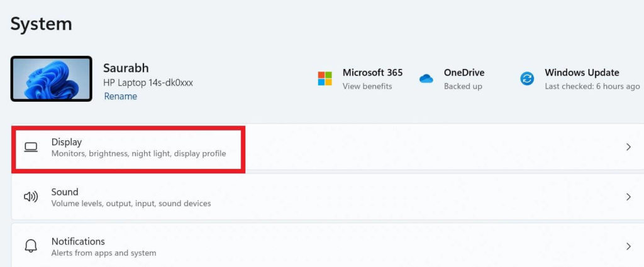Screen dimensions: 644x267
Task: Expand the Sound row chevron
Action: click(628, 197)
